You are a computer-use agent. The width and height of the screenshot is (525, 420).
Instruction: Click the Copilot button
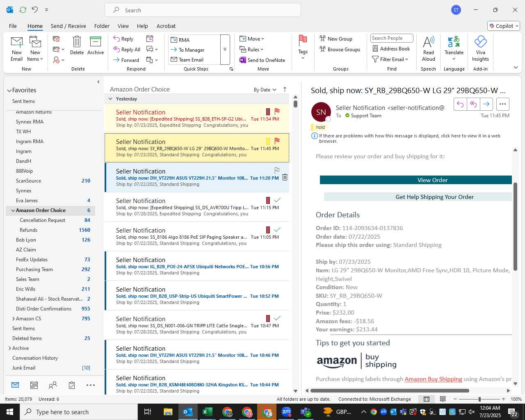tap(504, 26)
